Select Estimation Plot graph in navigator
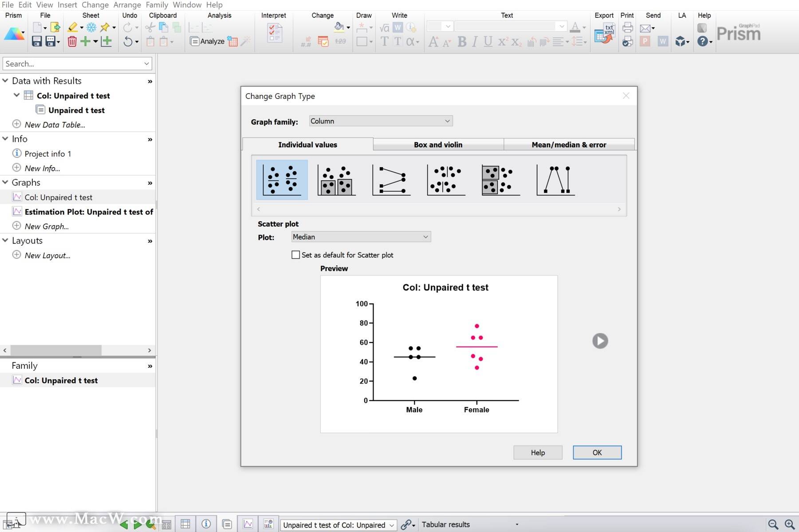Screen dimensions: 799x532 [x=89, y=212]
